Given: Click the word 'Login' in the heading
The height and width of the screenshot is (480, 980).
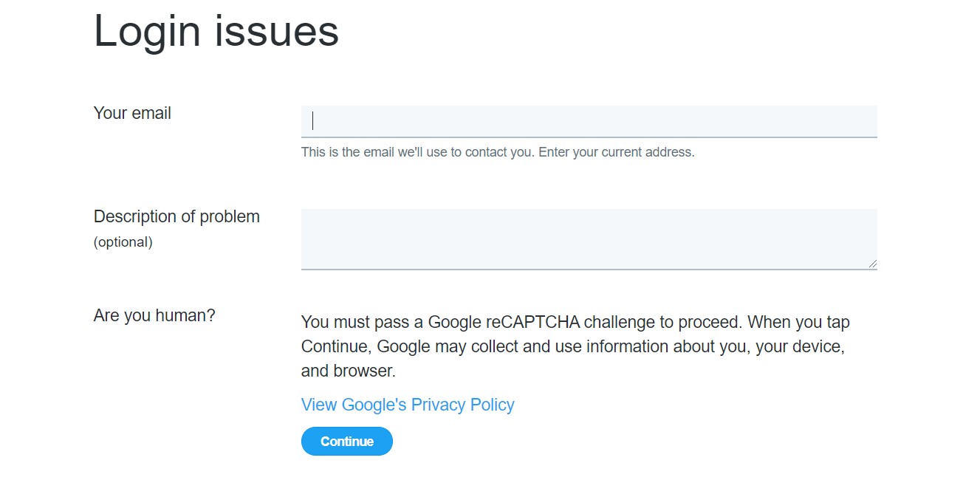Looking at the screenshot, I should (x=147, y=31).
